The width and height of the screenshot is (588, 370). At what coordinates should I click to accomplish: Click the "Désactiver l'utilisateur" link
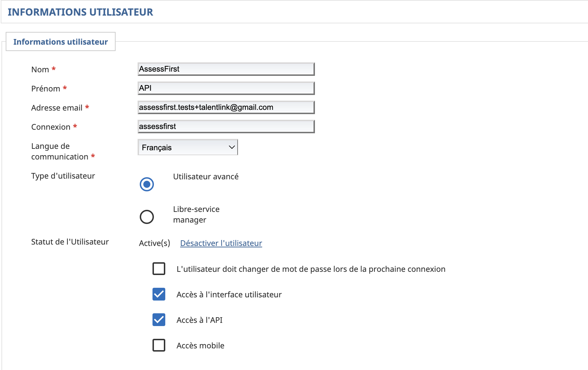(x=221, y=243)
